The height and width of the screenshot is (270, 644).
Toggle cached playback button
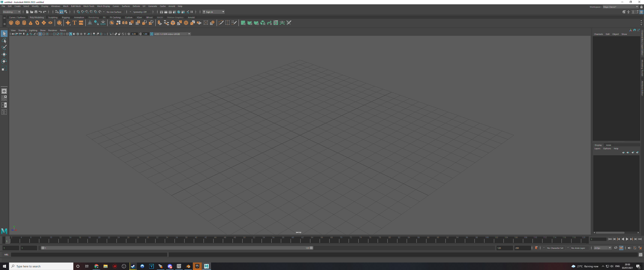[x=621, y=248]
